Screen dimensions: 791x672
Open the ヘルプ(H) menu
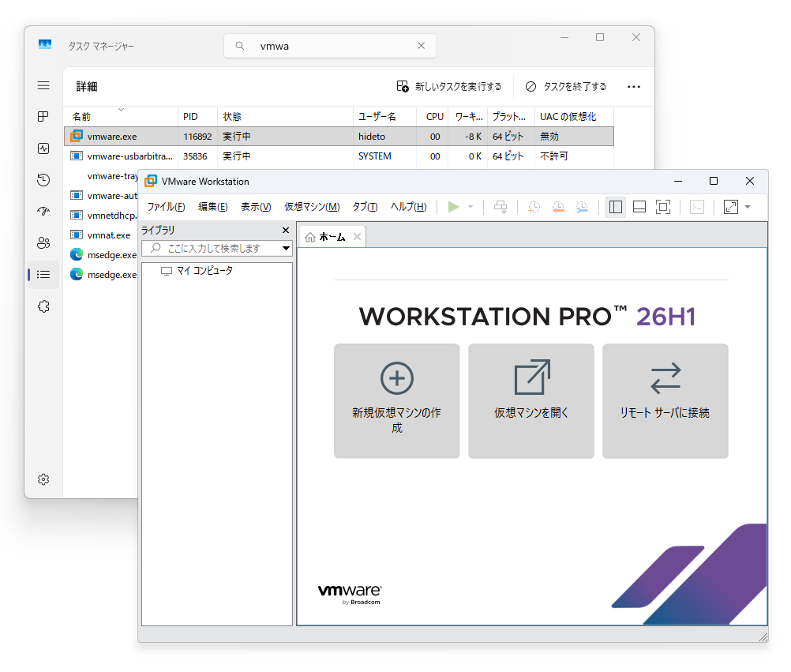click(x=409, y=207)
